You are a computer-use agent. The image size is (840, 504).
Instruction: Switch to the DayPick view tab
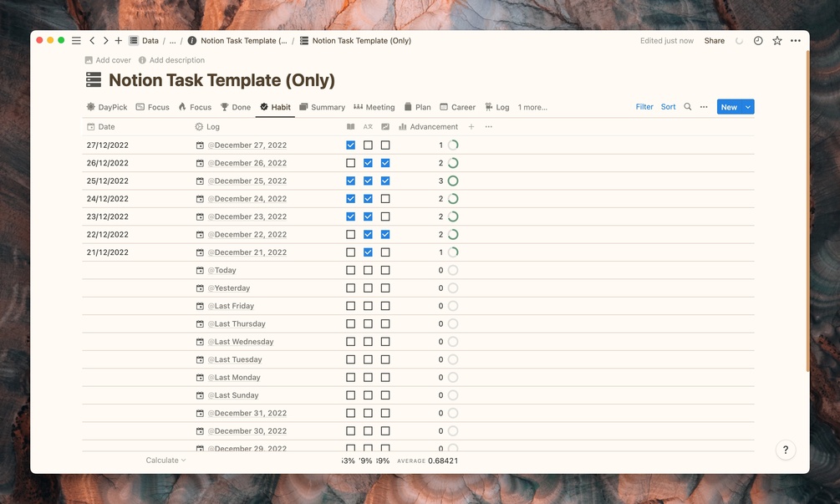coord(107,107)
